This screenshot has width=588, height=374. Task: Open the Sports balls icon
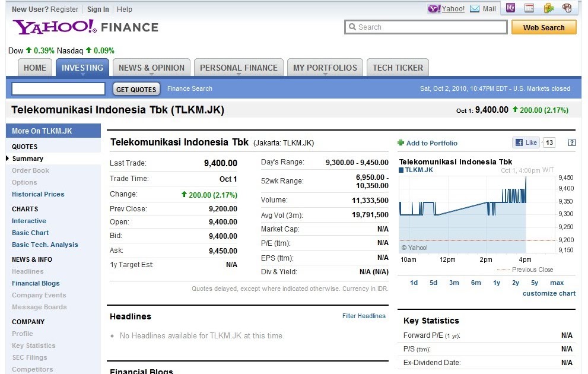(x=567, y=8)
